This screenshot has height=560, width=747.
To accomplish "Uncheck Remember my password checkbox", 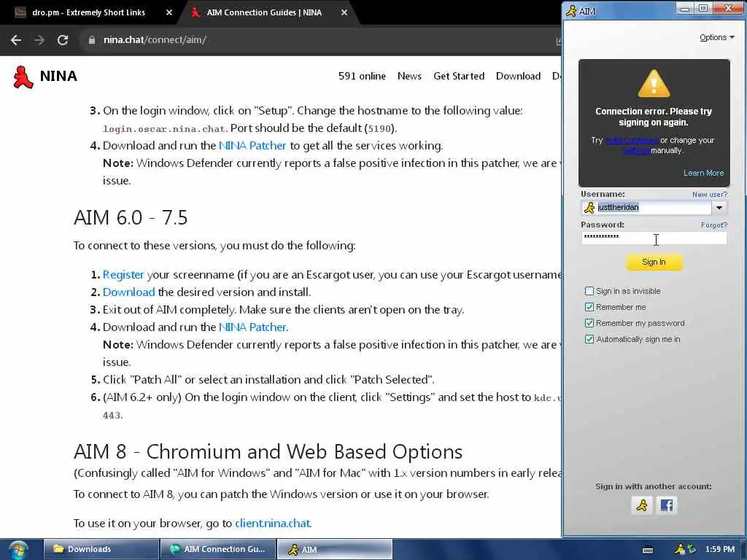I will 589,323.
